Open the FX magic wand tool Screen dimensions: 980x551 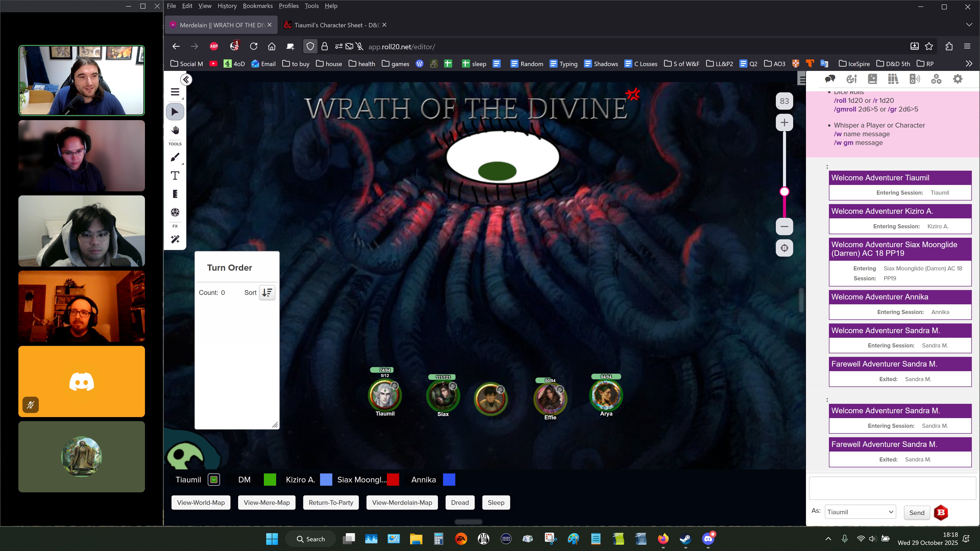(x=175, y=239)
